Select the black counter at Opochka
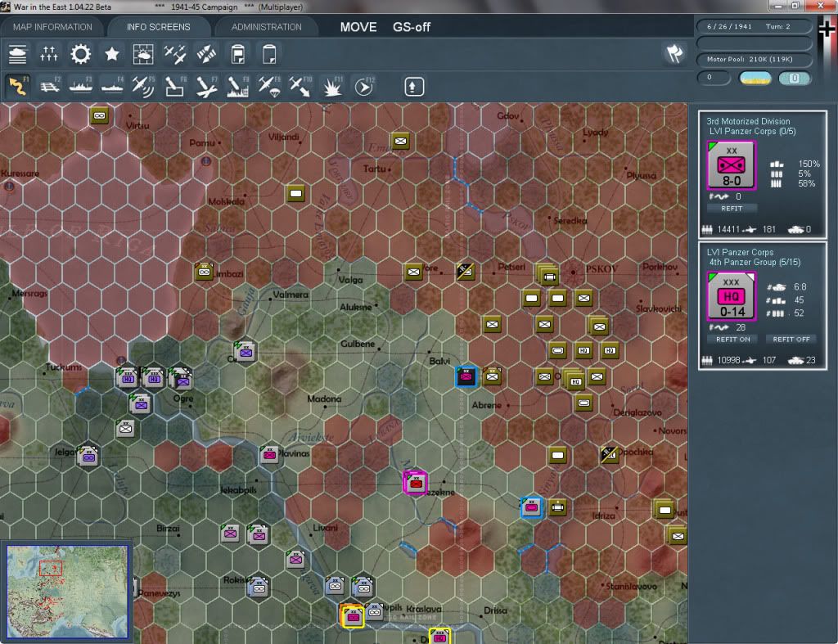This screenshot has height=644, width=838. [609, 455]
